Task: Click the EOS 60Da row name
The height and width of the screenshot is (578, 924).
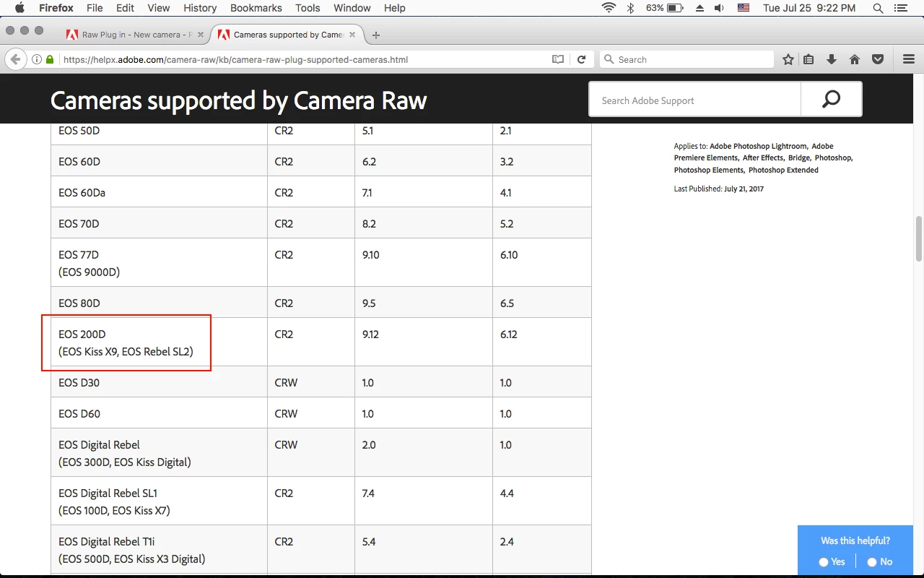Action: pyautogui.click(x=82, y=192)
